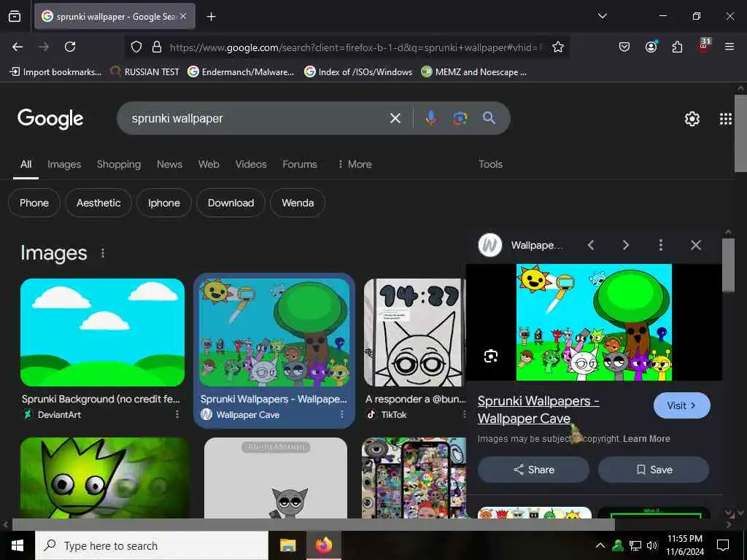
Task: Filter by the Iphone chip
Action: pyautogui.click(x=164, y=203)
